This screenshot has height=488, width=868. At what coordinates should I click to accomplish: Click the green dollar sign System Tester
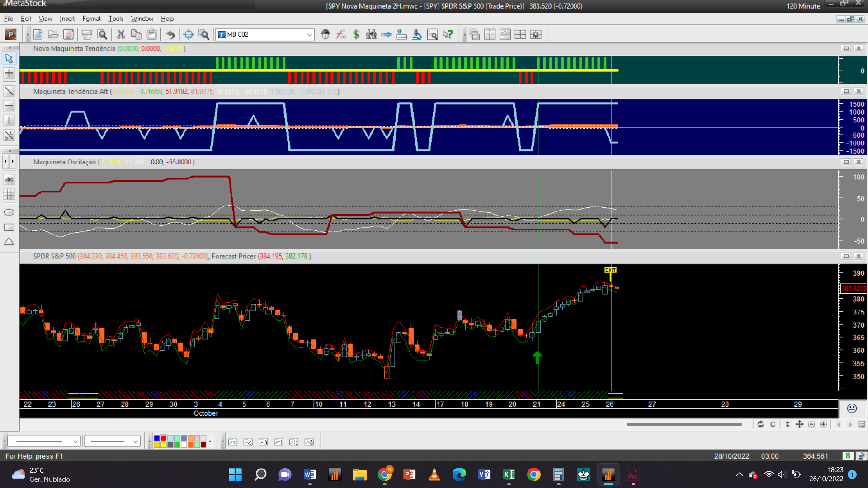tap(356, 34)
